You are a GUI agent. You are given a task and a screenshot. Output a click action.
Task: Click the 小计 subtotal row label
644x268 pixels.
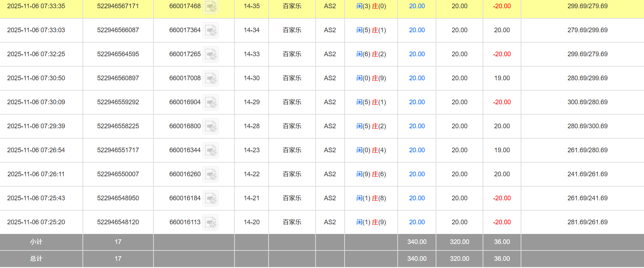(36, 242)
